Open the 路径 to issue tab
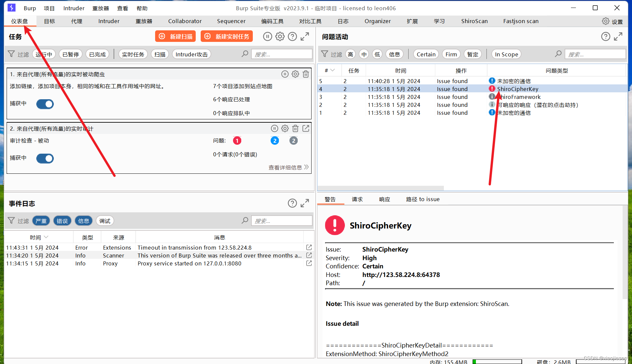 pos(423,199)
